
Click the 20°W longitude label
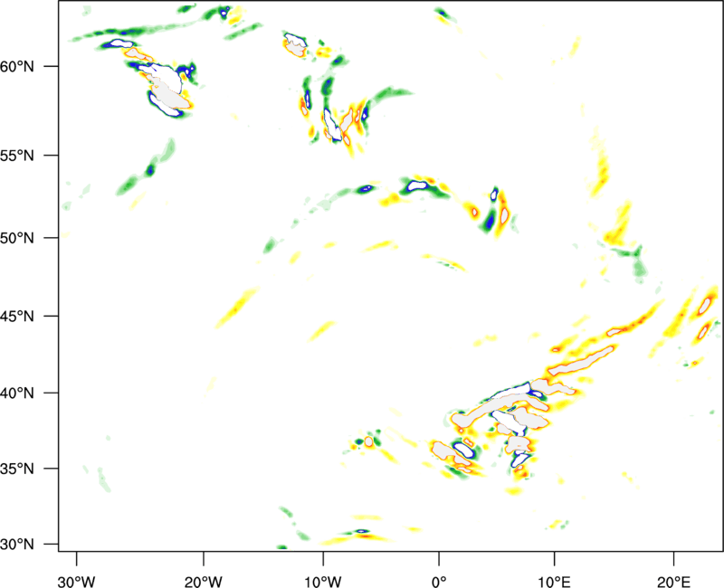point(203,582)
